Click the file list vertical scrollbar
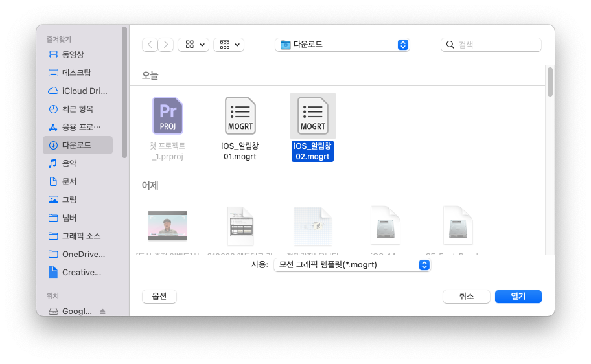Image resolution: width=591 pixels, height=364 pixels. [550, 82]
